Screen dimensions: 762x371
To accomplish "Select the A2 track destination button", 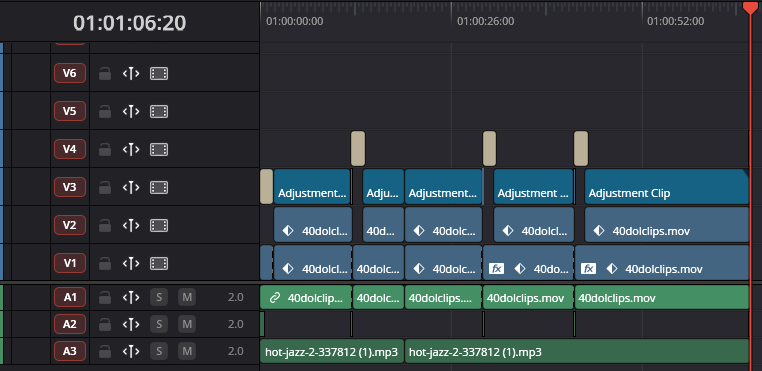I will coord(70,324).
